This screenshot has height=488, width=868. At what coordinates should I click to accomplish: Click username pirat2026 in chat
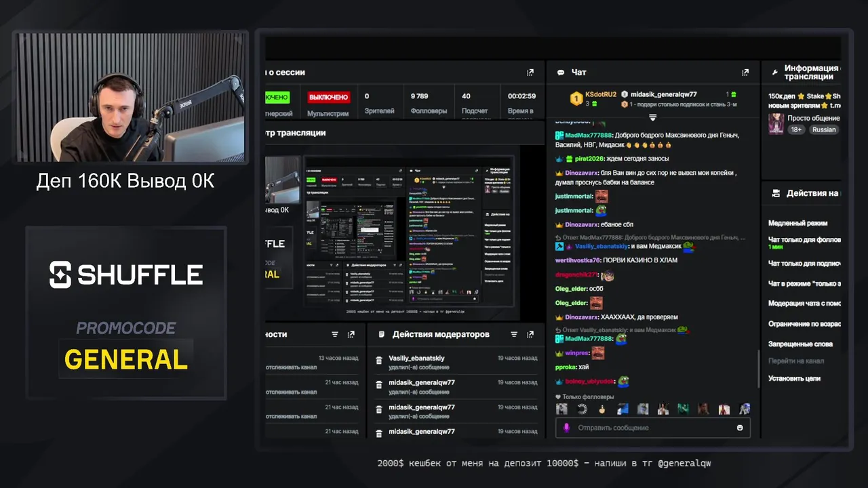point(588,159)
